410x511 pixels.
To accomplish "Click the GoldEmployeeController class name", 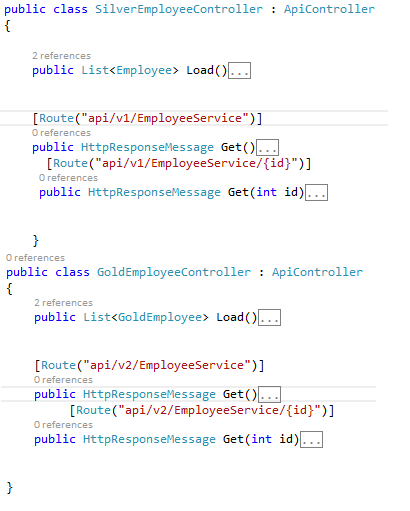I will (x=174, y=272).
